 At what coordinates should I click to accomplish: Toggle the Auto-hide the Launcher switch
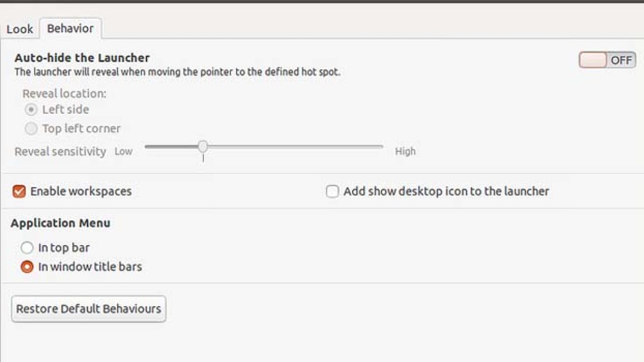tap(607, 60)
